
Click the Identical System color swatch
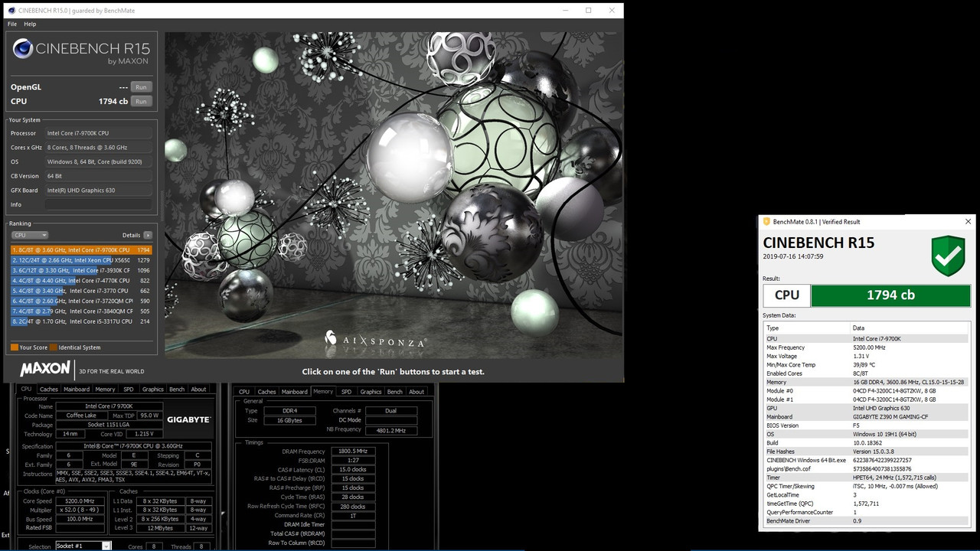54,347
